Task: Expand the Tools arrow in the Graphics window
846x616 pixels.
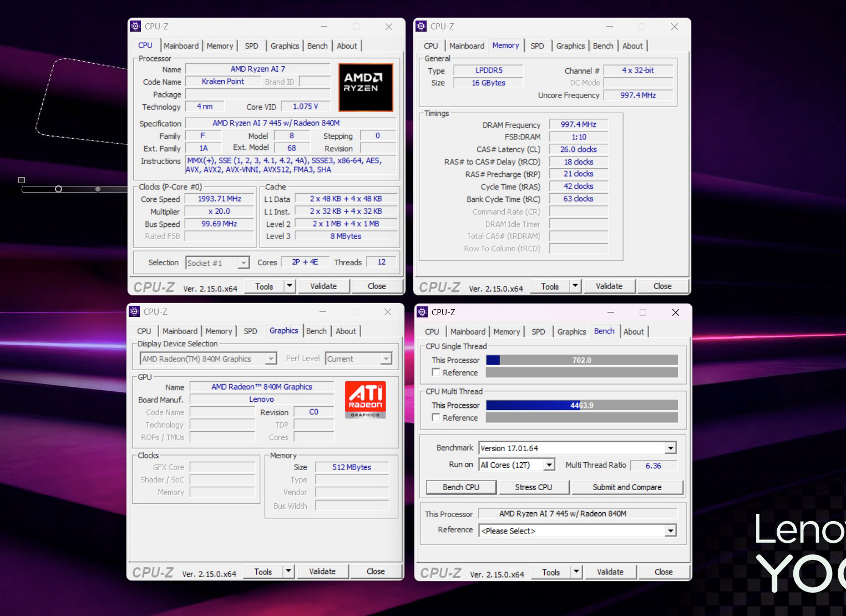Action: pyautogui.click(x=288, y=572)
